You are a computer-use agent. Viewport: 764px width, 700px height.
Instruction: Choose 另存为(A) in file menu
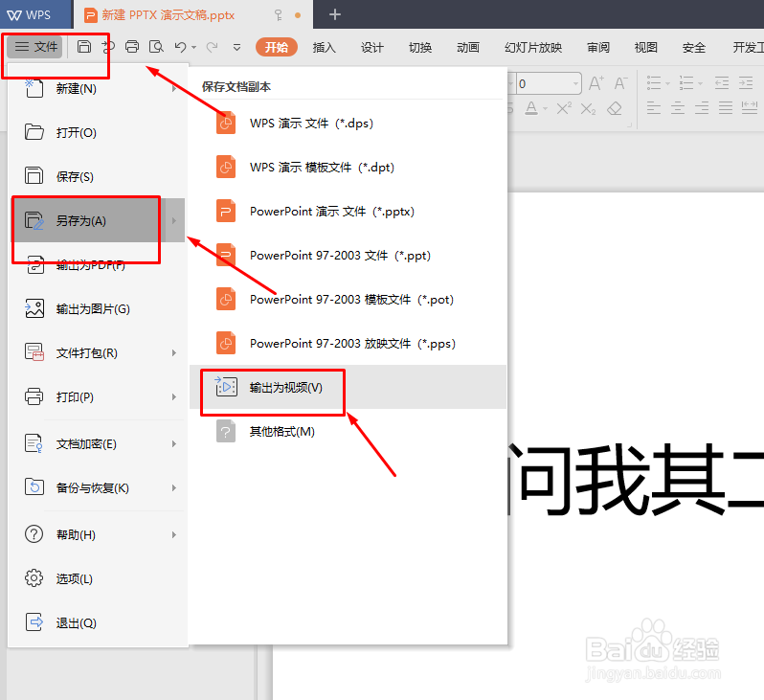point(89,220)
